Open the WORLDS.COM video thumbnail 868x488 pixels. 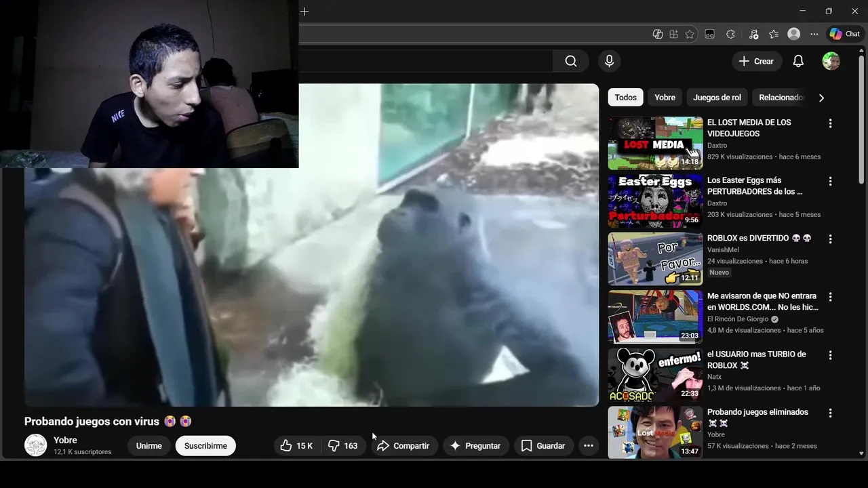655,317
